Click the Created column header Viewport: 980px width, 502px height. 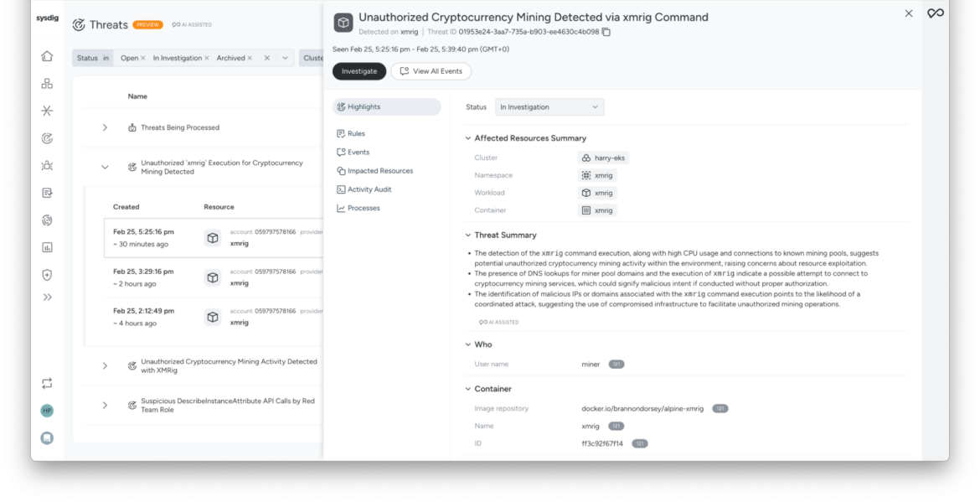coord(126,207)
